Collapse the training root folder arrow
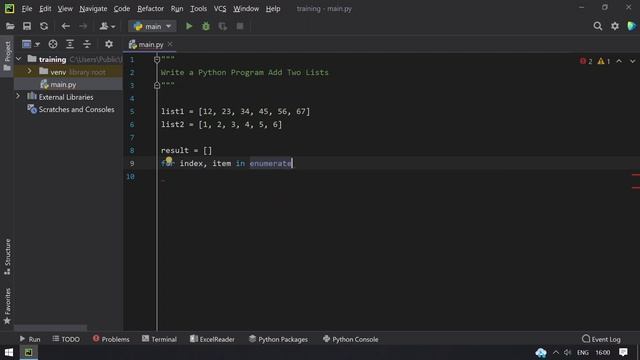 [18, 59]
